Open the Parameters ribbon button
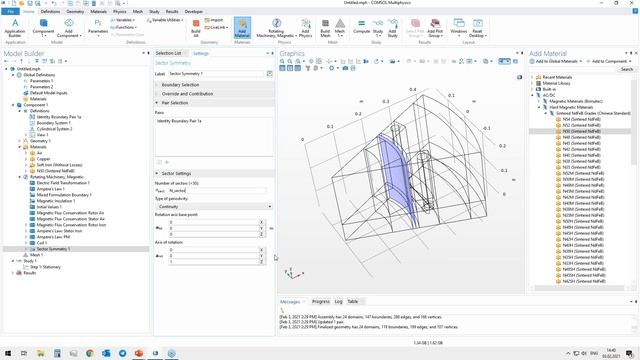 click(x=98, y=28)
